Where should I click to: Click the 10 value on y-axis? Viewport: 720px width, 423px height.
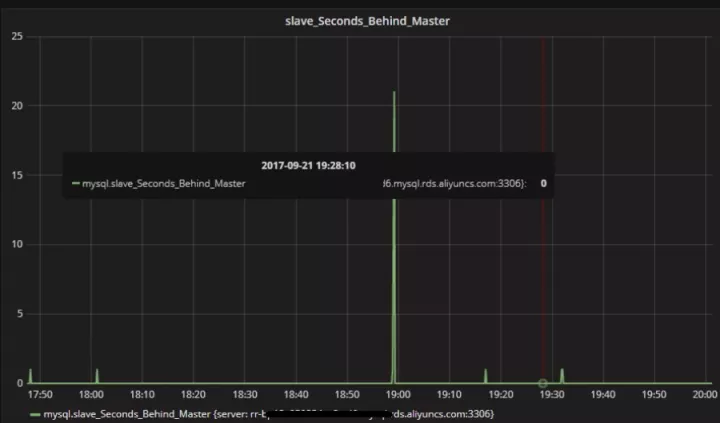coord(17,244)
